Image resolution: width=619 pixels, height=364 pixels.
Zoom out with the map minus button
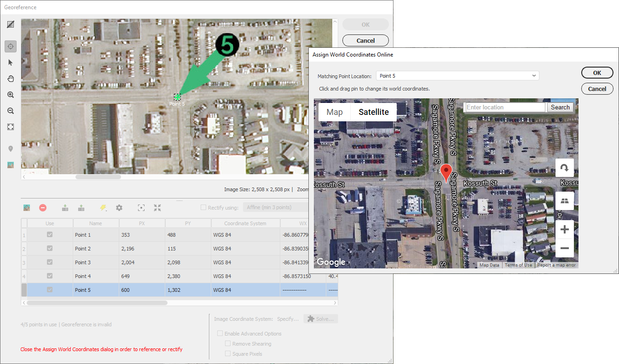pos(565,248)
